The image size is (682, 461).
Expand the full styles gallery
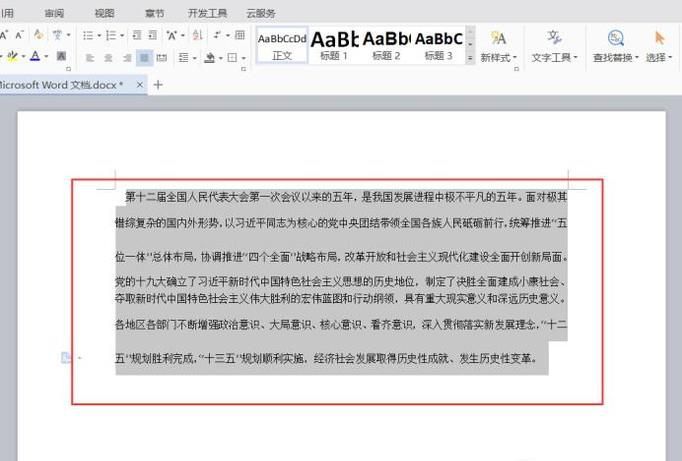470,58
